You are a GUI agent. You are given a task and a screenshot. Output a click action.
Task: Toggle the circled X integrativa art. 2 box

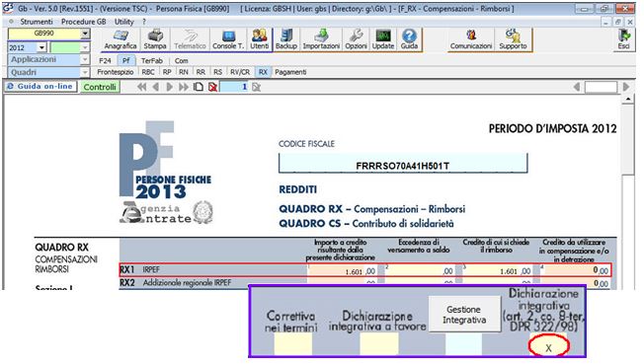tap(548, 347)
